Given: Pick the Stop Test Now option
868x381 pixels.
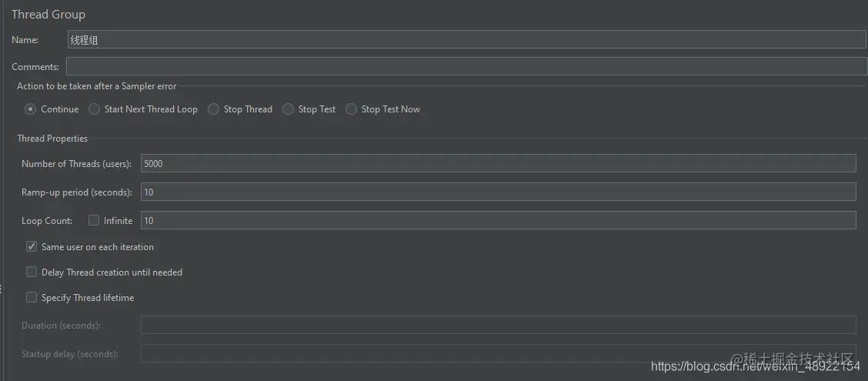Looking at the screenshot, I should pos(351,109).
